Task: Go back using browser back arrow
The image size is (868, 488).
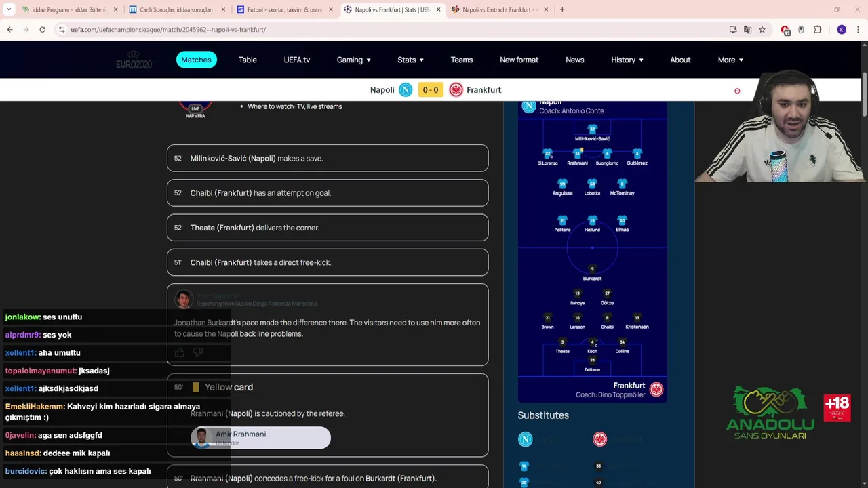Action: click(x=9, y=30)
